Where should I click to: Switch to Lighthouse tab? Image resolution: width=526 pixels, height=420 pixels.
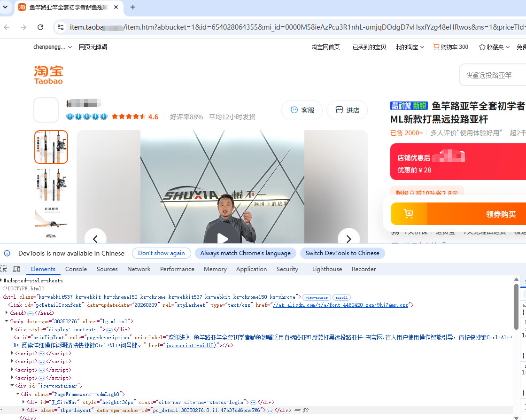click(x=327, y=269)
